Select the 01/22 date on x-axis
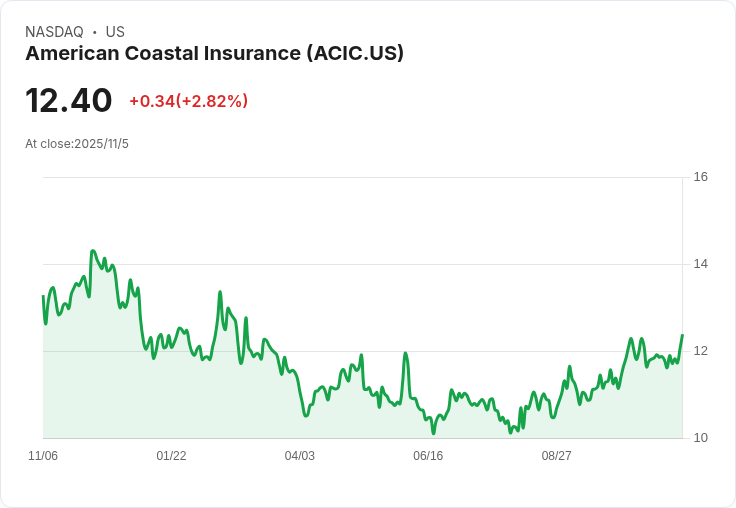Viewport: 736px width, 508px height. click(x=171, y=456)
